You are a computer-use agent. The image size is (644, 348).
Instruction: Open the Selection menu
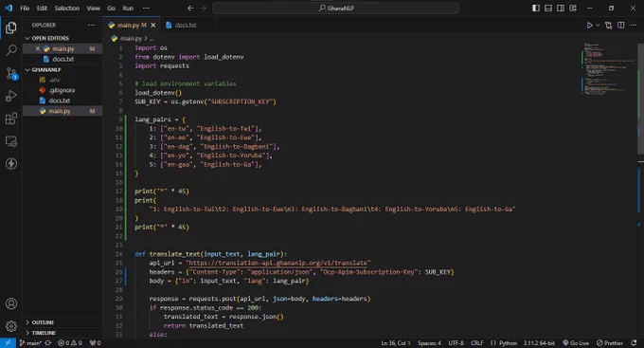pyautogui.click(x=67, y=8)
